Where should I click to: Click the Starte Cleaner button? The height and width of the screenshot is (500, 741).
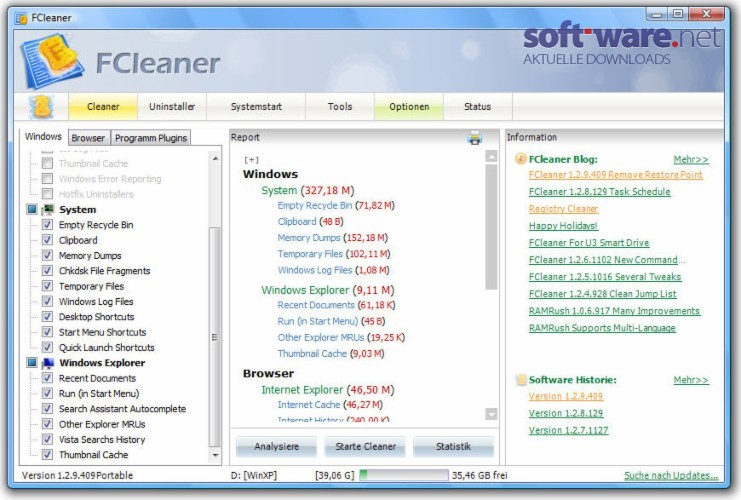click(x=365, y=447)
